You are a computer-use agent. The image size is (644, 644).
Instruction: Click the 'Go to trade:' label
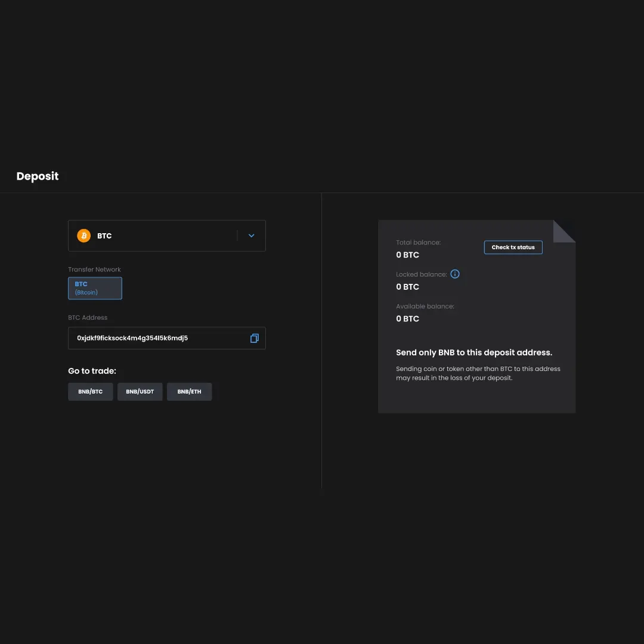92,371
